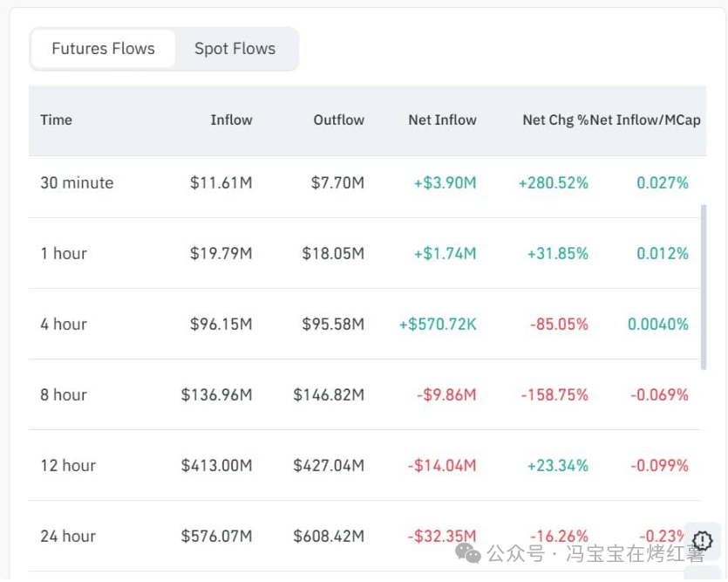728x582 pixels.
Task: Select the 12 hour row label
Action: click(68, 466)
